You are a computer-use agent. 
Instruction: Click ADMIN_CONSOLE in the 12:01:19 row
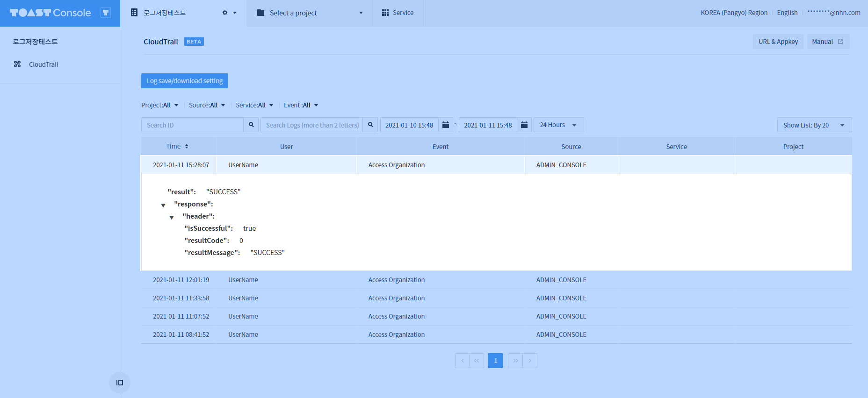(x=561, y=280)
